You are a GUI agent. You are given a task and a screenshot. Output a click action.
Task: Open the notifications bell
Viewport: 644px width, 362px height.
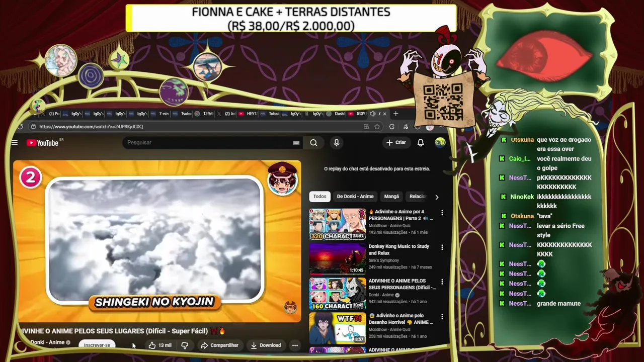[421, 143]
